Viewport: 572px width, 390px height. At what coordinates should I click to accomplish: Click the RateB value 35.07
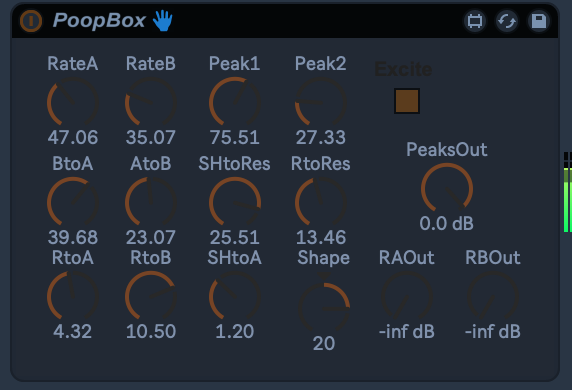click(151, 138)
